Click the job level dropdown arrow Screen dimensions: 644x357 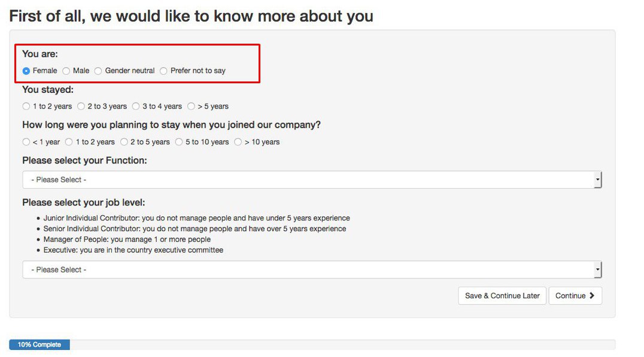(x=598, y=270)
